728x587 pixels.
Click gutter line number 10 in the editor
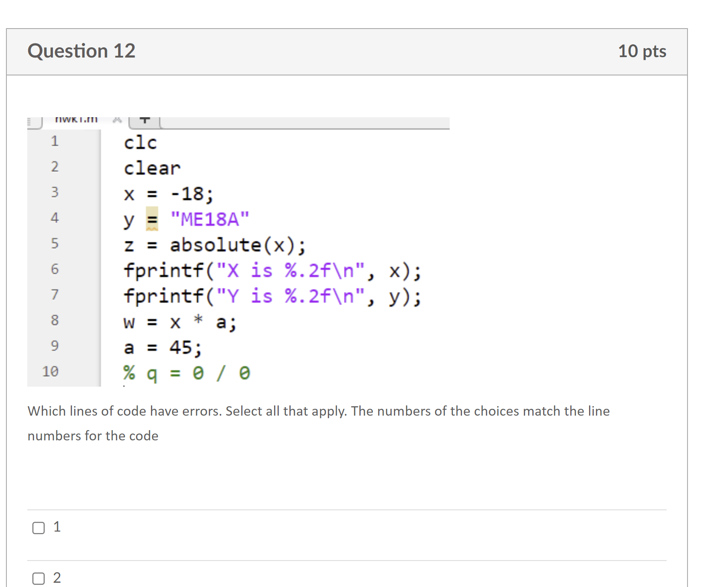(x=50, y=371)
